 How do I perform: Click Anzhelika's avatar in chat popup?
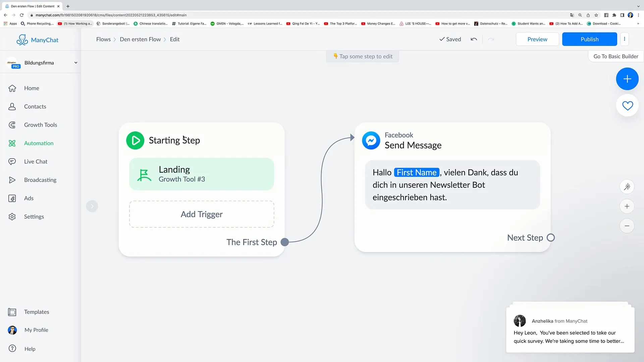pos(520,321)
